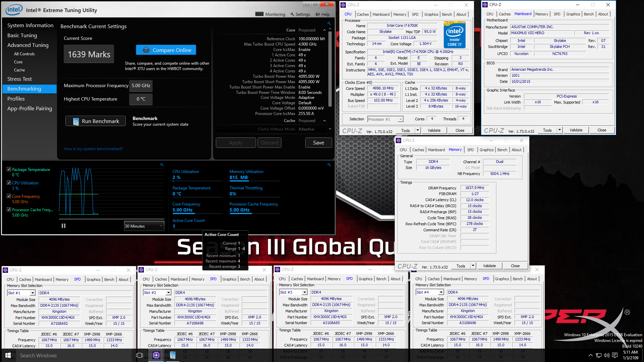
Task: Open 'How is my system benchmarked?' link
Action: click(x=93, y=149)
